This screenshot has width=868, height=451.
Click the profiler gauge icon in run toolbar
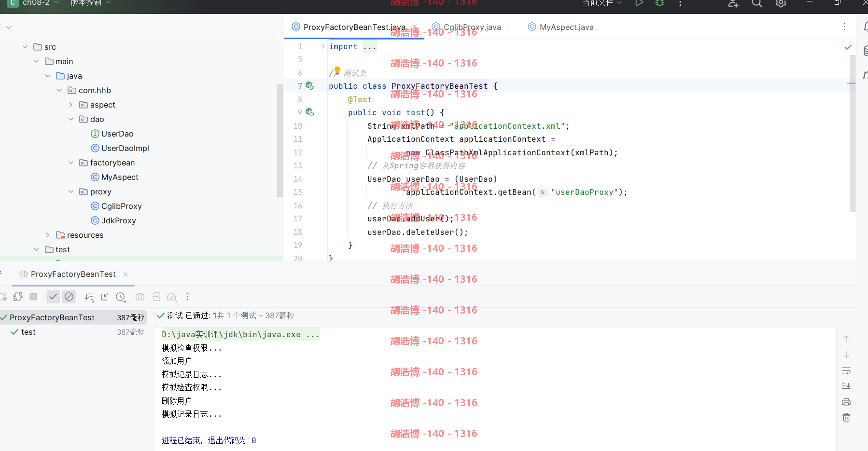pyautogui.click(x=172, y=297)
